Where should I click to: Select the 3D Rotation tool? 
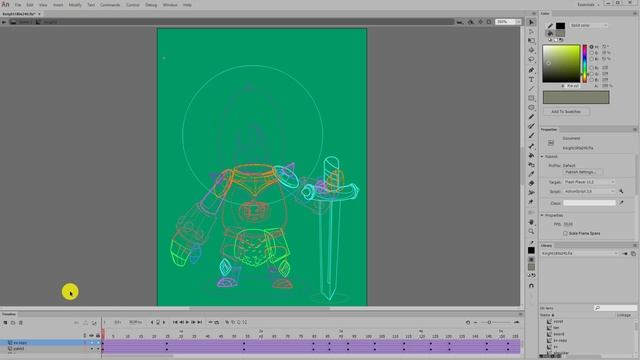(x=531, y=50)
